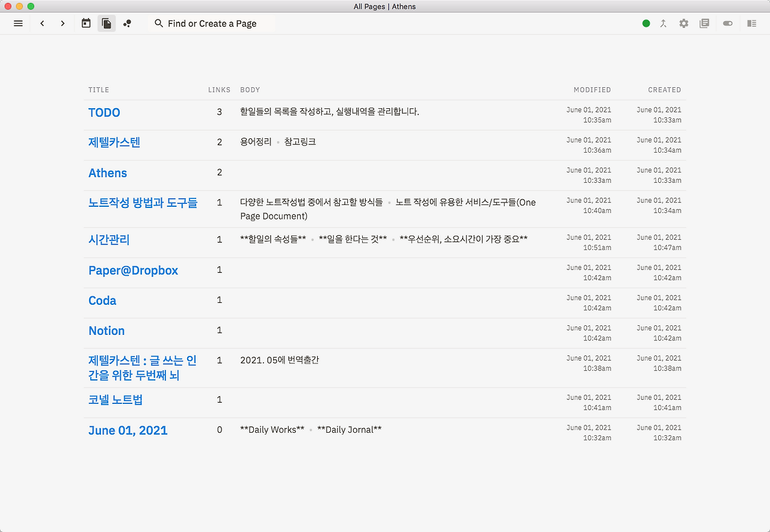
Task: Click 제텔카스텐 row's modified time 10:36am
Action: click(x=597, y=150)
